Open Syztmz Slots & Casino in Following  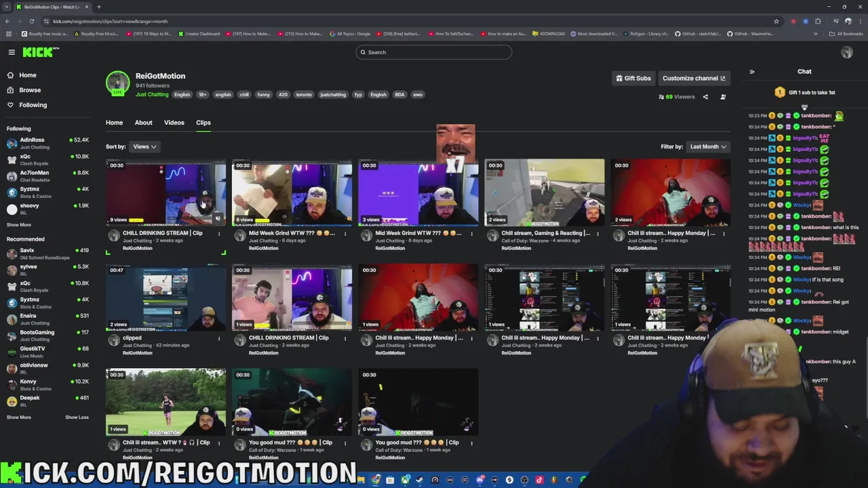(47, 192)
